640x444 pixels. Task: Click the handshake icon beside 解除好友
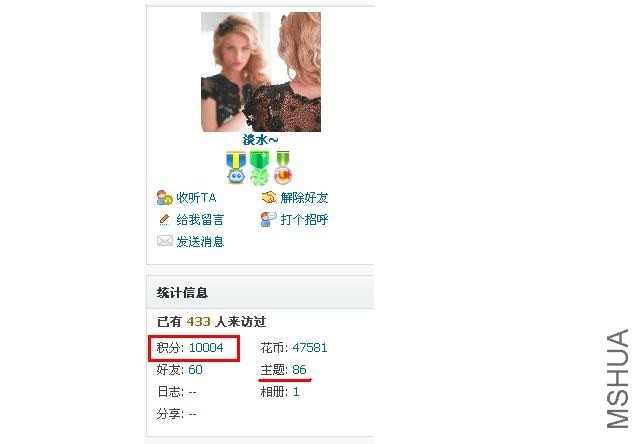pos(269,198)
